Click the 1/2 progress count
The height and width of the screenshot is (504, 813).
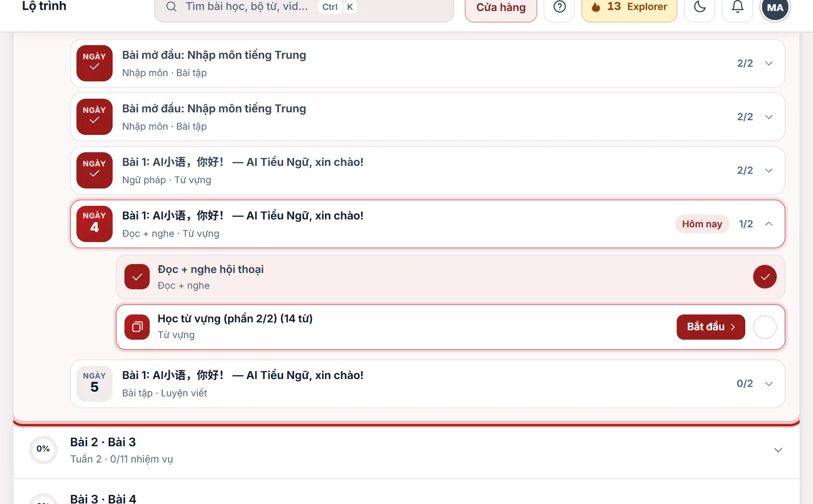[746, 224]
